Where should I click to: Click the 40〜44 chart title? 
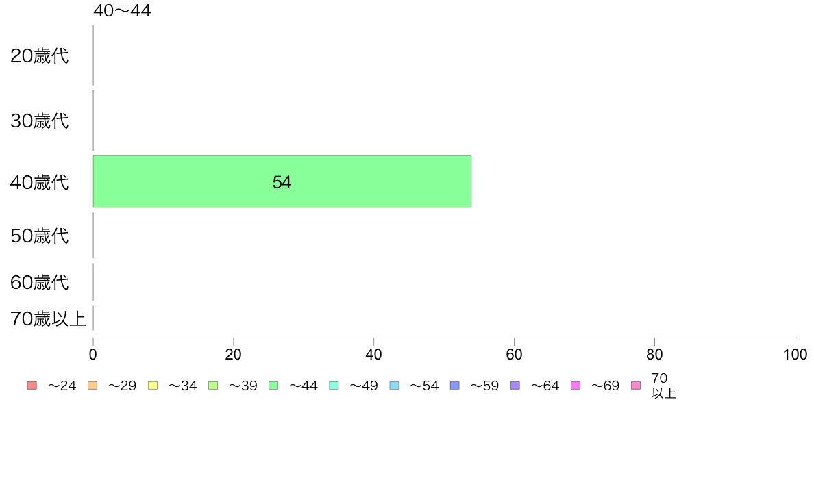(x=123, y=10)
